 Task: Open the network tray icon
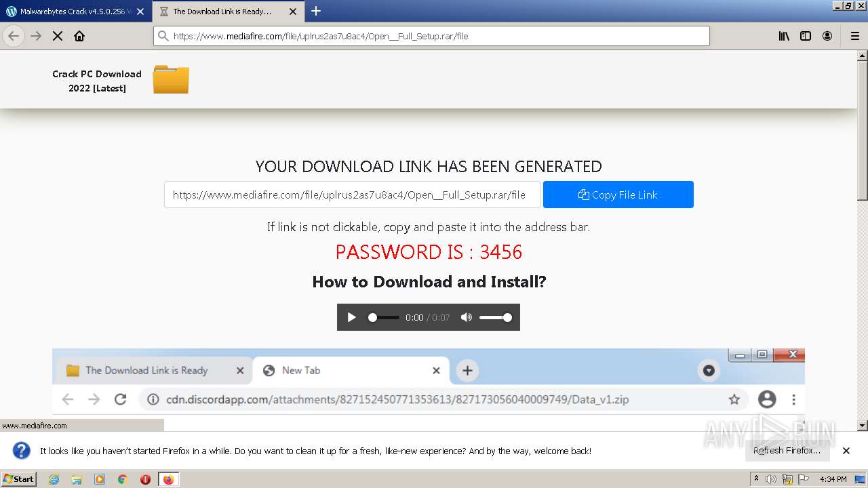(x=787, y=479)
